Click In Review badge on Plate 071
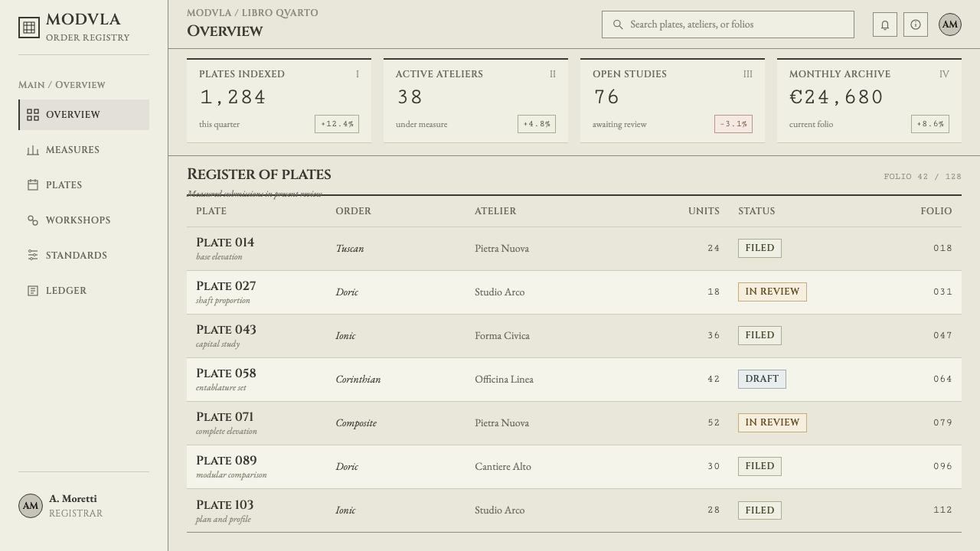980x551 pixels. pyautogui.click(x=772, y=422)
